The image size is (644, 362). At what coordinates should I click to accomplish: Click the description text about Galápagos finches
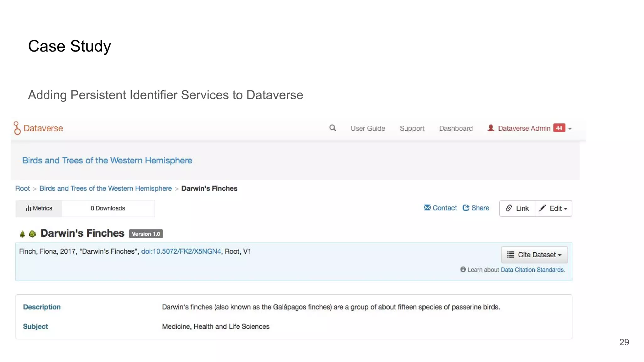331,307
